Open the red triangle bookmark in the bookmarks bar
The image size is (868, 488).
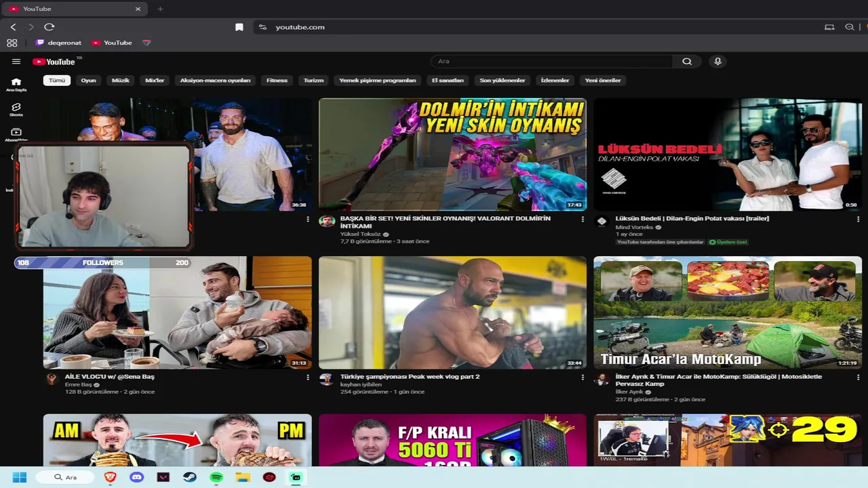click(x=146, y=43)
